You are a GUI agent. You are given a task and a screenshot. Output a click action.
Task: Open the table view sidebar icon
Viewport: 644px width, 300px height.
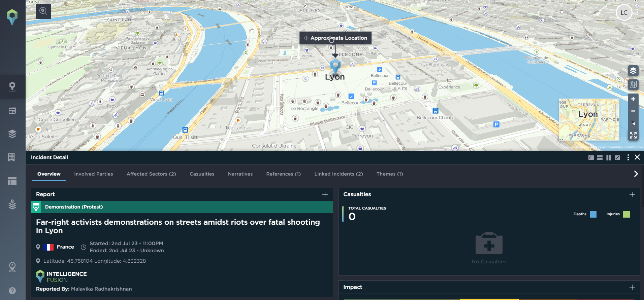point(12,110)
